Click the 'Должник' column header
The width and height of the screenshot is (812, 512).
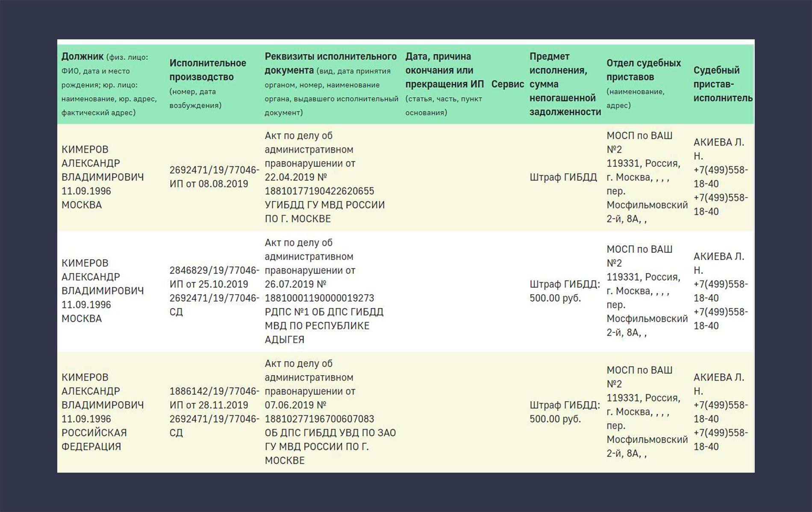109,84
